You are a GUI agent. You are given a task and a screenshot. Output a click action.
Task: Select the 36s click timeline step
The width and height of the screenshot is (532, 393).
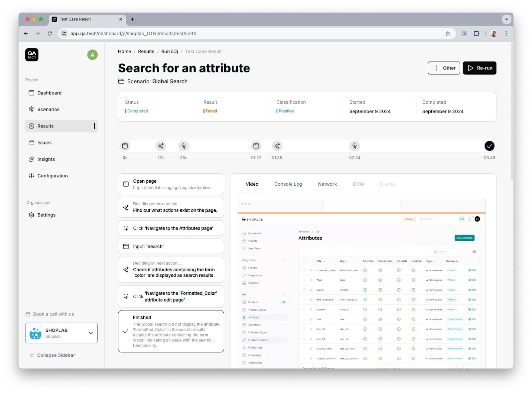pyautogui.click(x=184, y=146)
